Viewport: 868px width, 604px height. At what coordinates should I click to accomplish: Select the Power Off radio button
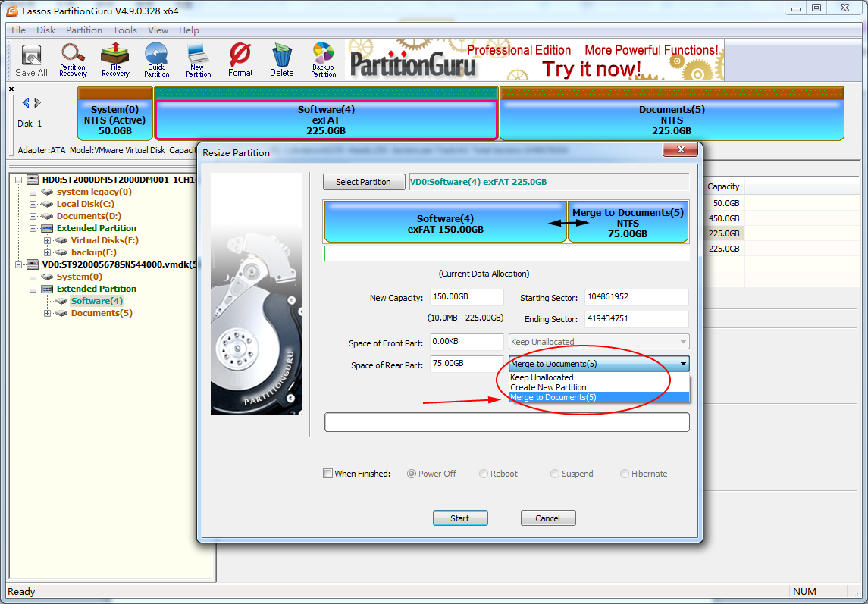click(x=412, y=474)
